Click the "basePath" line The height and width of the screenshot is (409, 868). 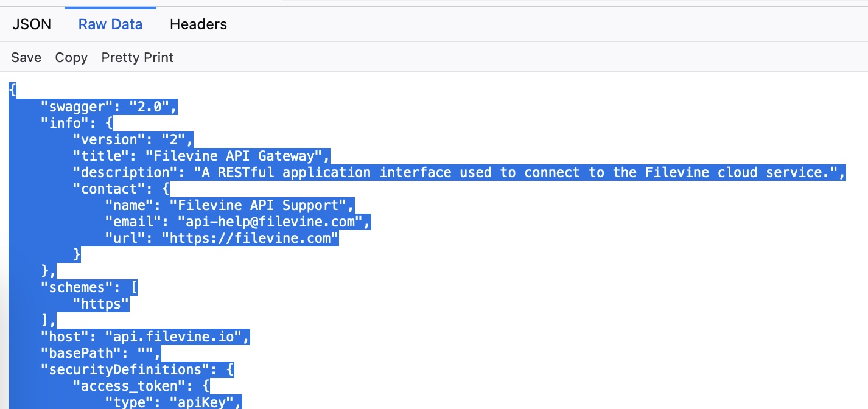(101, 354)
